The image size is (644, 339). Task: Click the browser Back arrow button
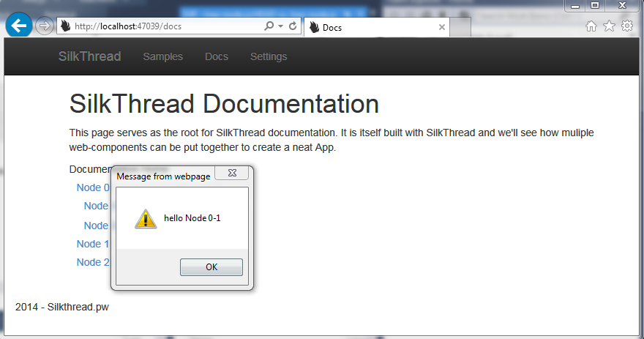(x=18, y=25)
